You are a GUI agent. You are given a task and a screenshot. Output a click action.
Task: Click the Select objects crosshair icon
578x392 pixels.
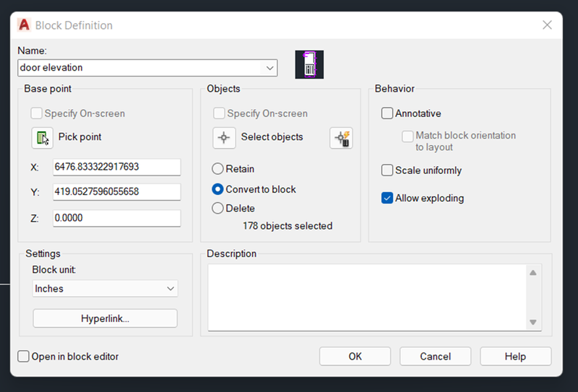(224, 138)
